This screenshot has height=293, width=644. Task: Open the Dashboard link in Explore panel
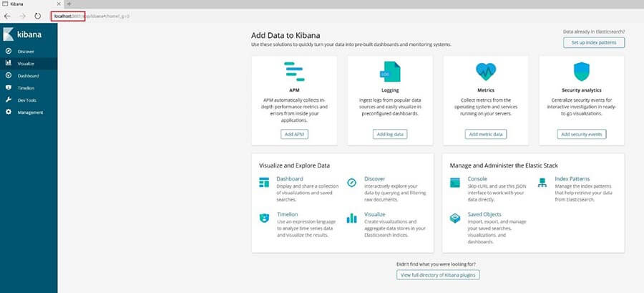(290, 179)
